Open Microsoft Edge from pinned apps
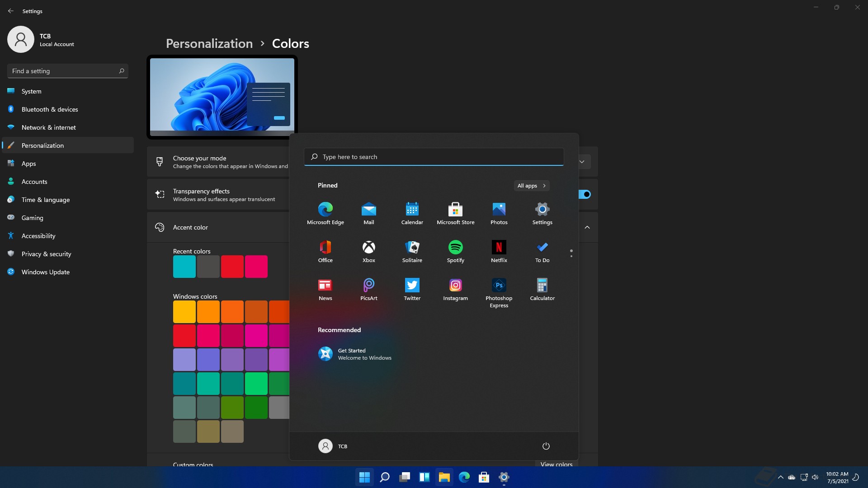 click(325, 213)
